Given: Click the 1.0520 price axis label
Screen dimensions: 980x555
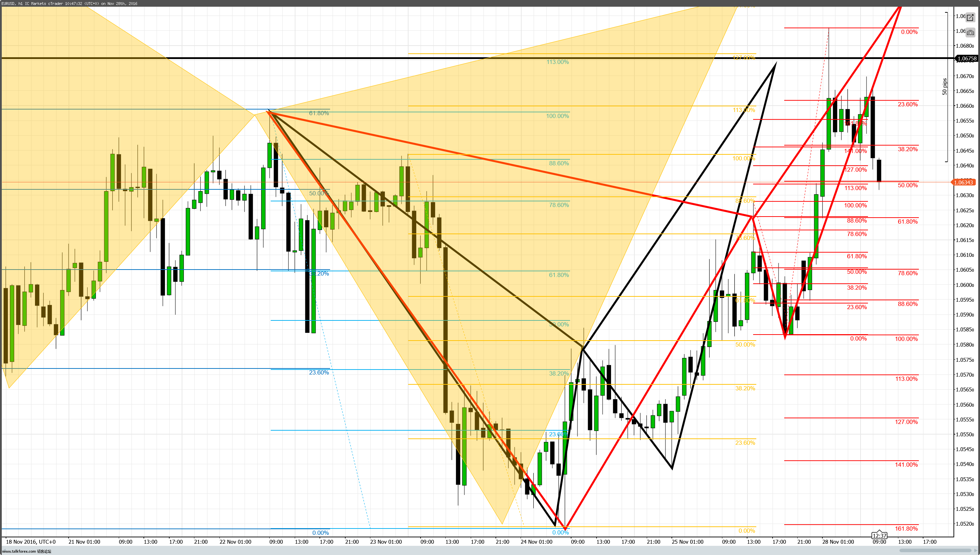Looking at the screenshot, I should click(964, 524).
